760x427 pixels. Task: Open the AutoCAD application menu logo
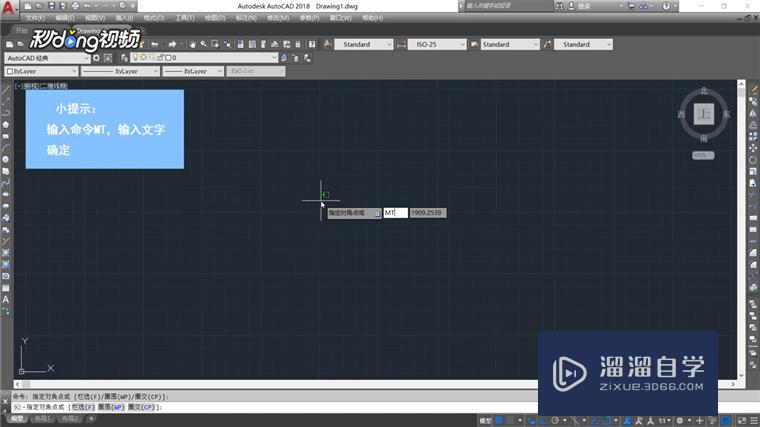(8, 8)
